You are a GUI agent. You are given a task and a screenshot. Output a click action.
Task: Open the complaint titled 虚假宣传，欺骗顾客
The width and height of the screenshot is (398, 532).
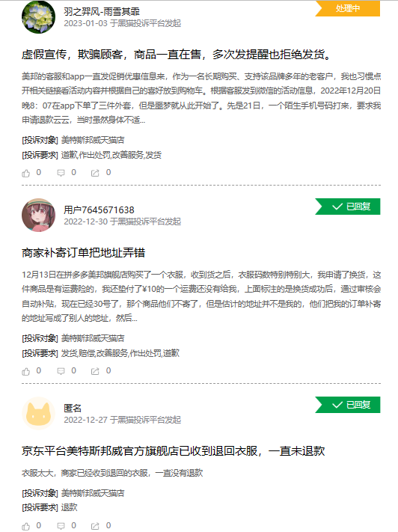coord(177,55)
